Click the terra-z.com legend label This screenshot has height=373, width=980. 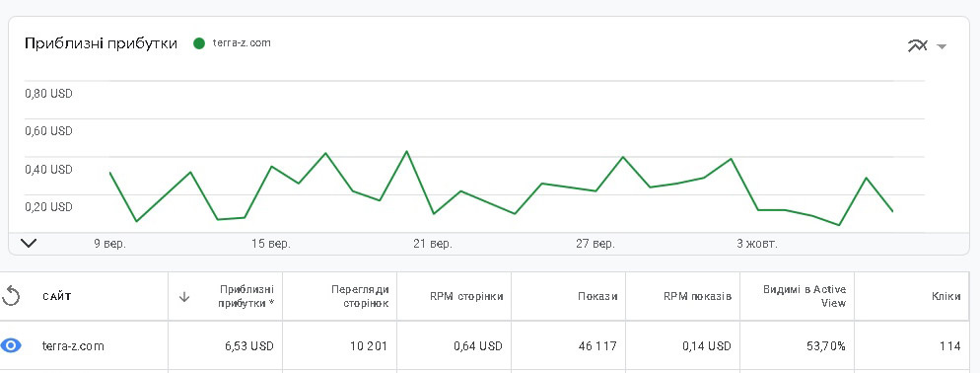[x=242, y=43]
